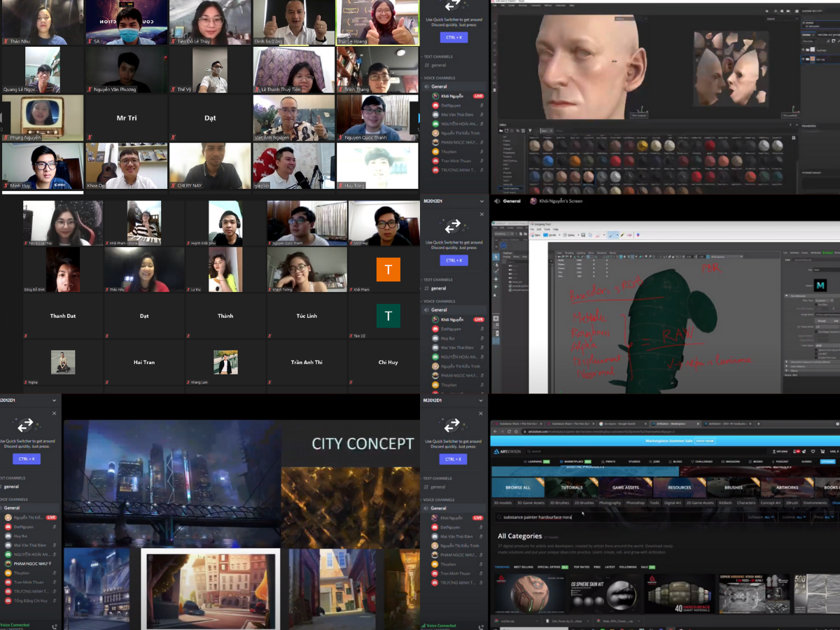Select the Snipping Tool pen icon
Screen dimensions: 840x630
[611, 236]
